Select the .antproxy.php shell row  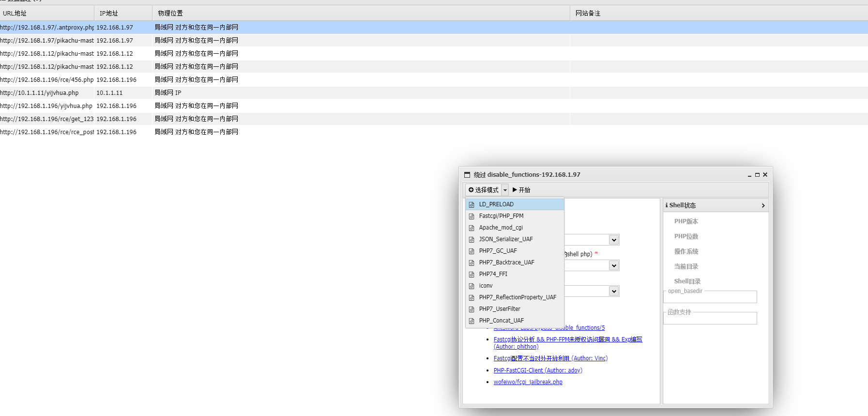coord(434,28)
